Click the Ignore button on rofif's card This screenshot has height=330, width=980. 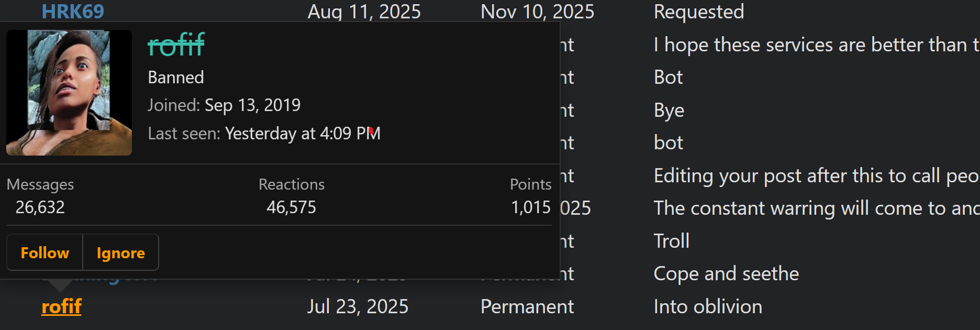[121, 252]
